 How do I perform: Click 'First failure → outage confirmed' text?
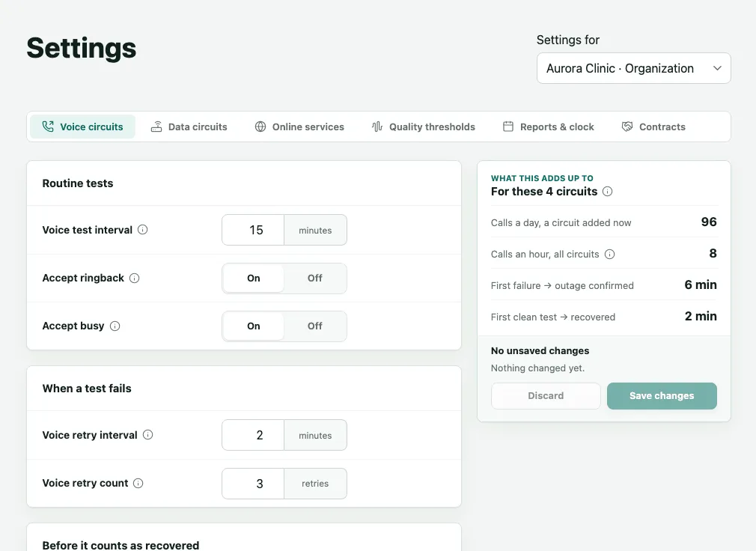(562, 285)
